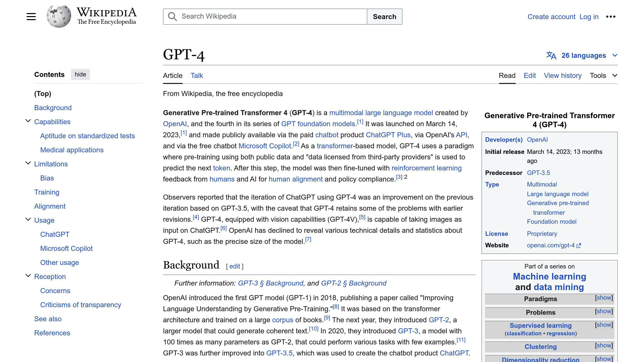Open GPT foundation models link
This screenshot has height=362, width=644.
[x=318, y=124]
